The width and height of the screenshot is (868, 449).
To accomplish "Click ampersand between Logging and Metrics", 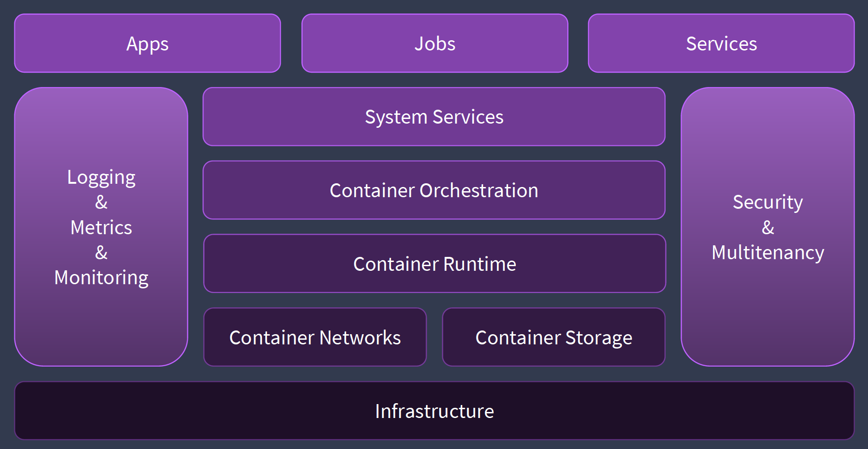I will tap(101, 202).
